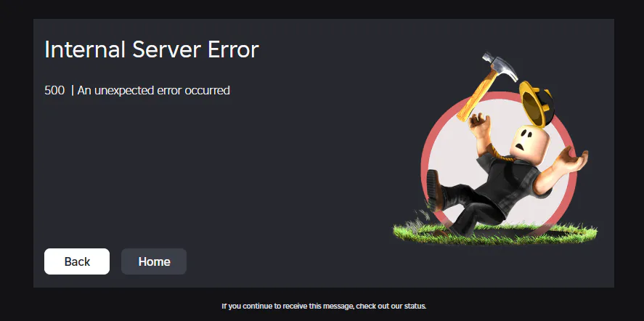The image size is (644, 321).
Task: Go to the Home page button
Action: 154,261
